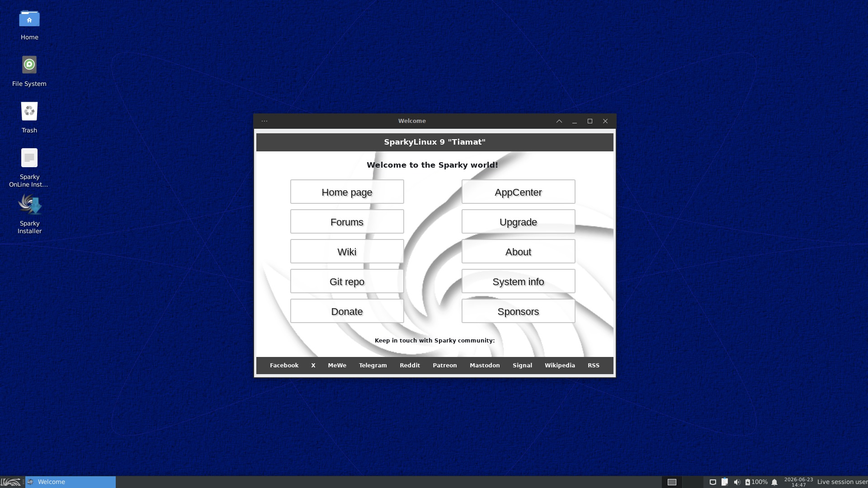Click the 100% battery percentage label
The image size is (868, 488).
[759, 482]
